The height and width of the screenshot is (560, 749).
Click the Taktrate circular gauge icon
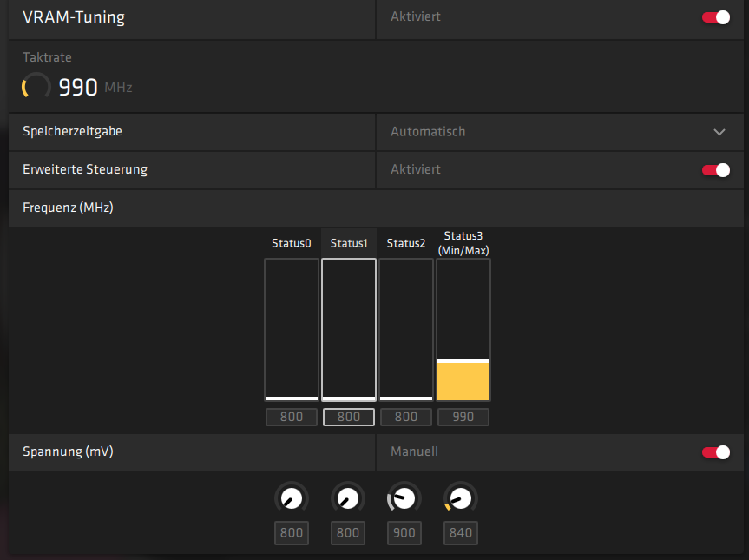pyautogui.click(x=36, y=87)
